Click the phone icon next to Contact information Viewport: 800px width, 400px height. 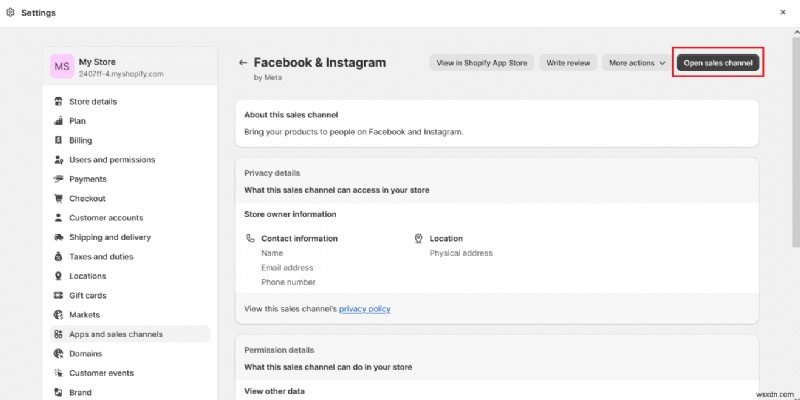(x=250, y=238)
